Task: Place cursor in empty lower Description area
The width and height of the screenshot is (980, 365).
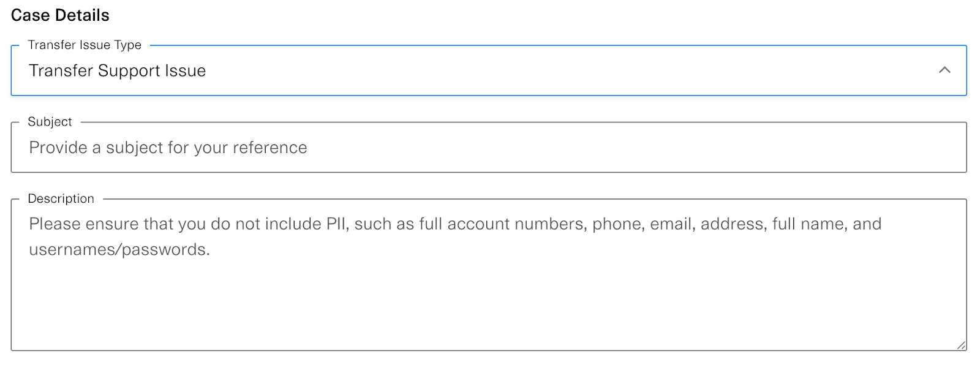Action: (488, 306)
